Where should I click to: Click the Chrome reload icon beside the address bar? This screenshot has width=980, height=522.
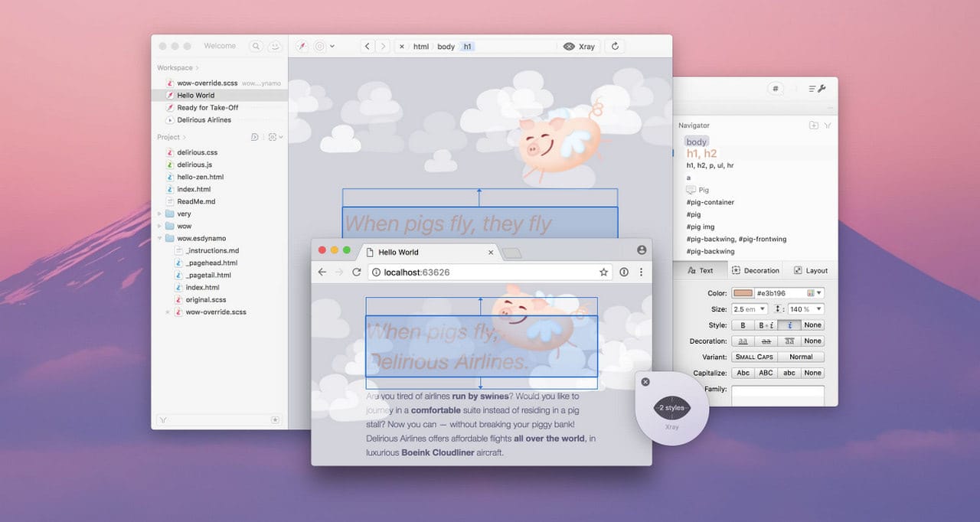(357, 272)
